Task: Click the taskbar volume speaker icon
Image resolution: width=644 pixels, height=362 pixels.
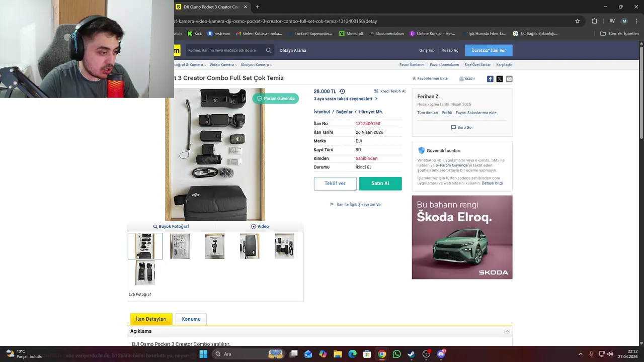Action: 610,354
